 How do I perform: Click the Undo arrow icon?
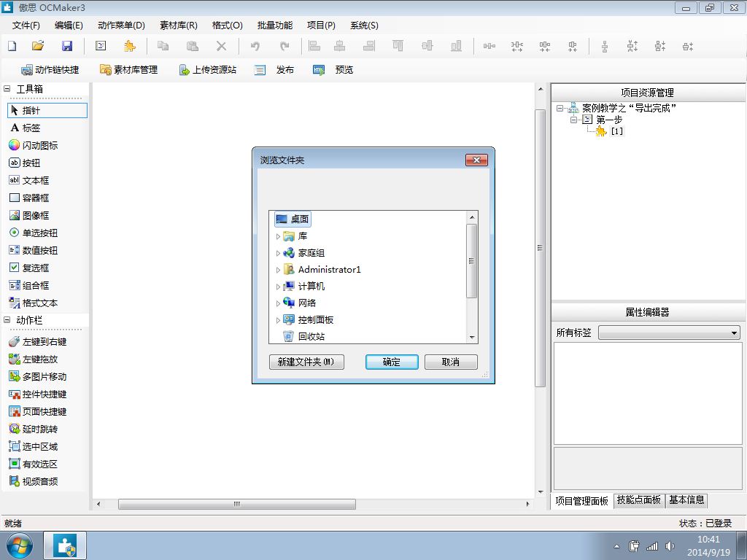[x=255, y=46]
